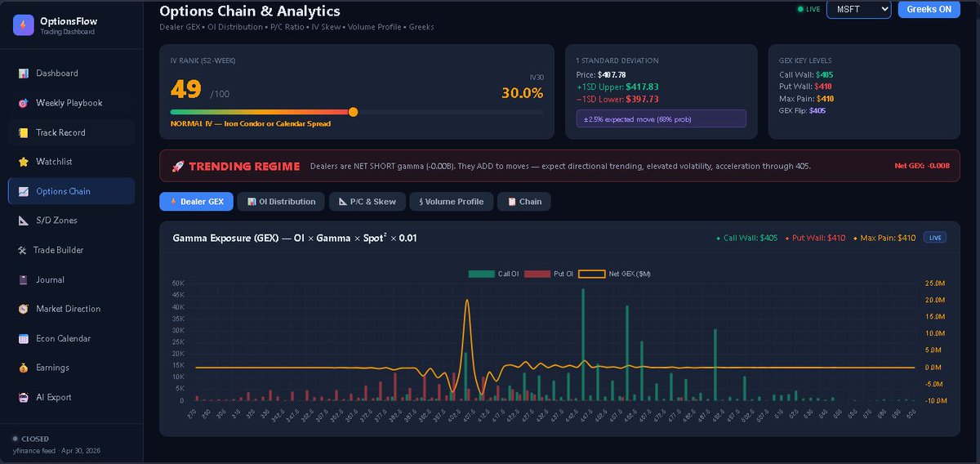Screen dimensions: 980x464
Task: Click the tallest green Call OI bar
Action: [583, 344]
